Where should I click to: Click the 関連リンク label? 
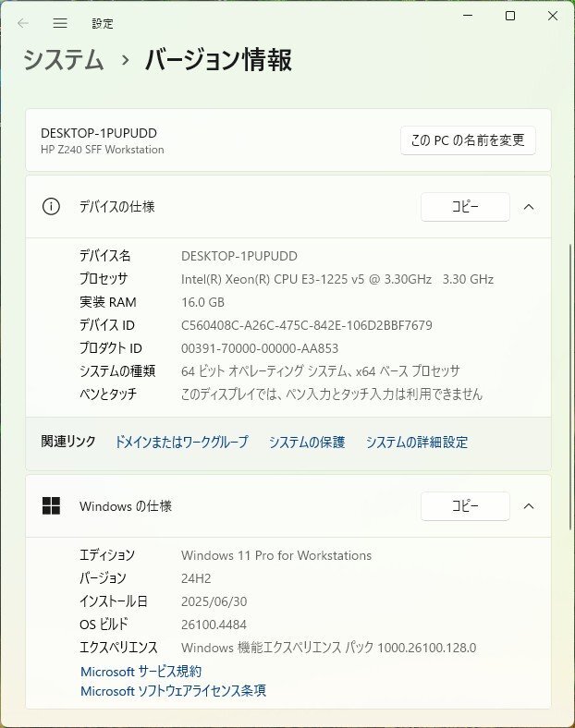click(x=68, y=441)
